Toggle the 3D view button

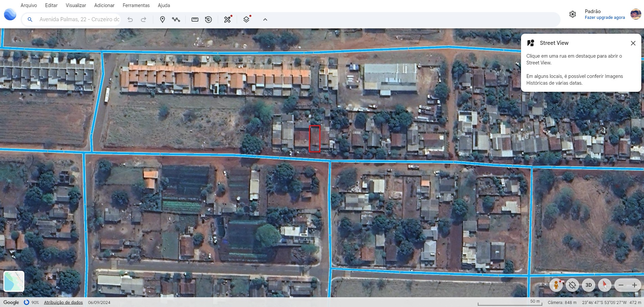588,285
